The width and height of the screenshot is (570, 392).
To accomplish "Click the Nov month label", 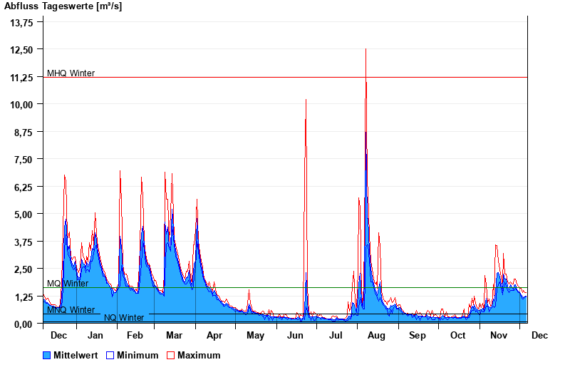I will 499,335.
